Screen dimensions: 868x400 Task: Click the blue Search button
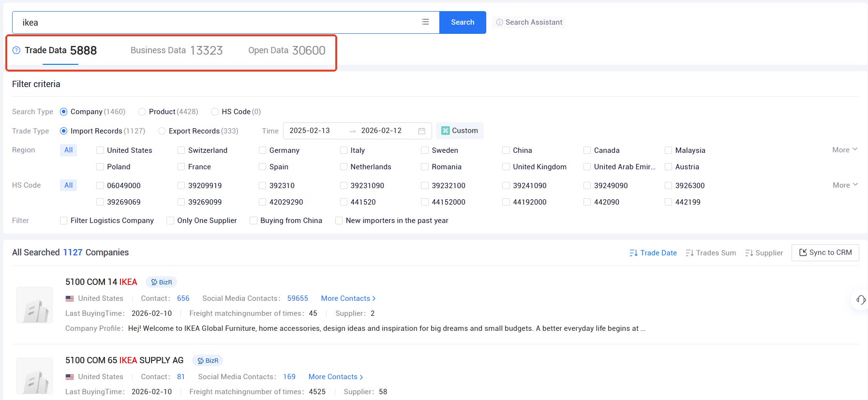pyautogui.click(x=463, y=22)
